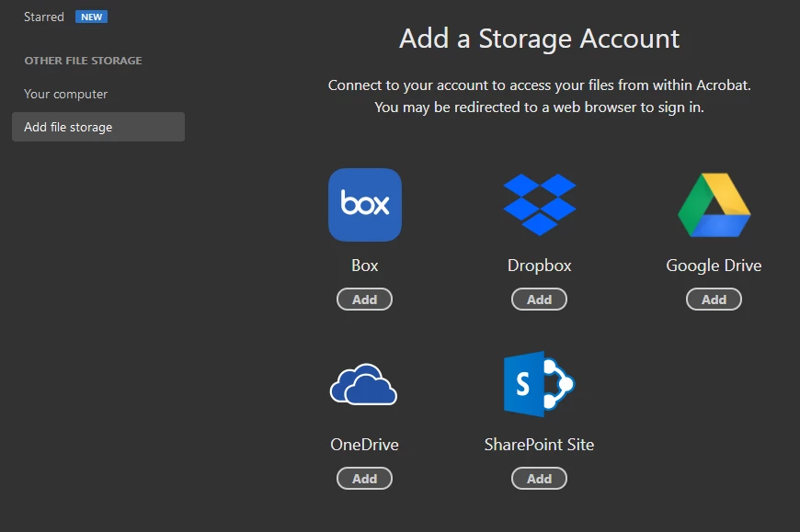Image resolution: width=800 pixels, height=532 pixels.
Task: Add a Box storage account
Action: point(364,300)
